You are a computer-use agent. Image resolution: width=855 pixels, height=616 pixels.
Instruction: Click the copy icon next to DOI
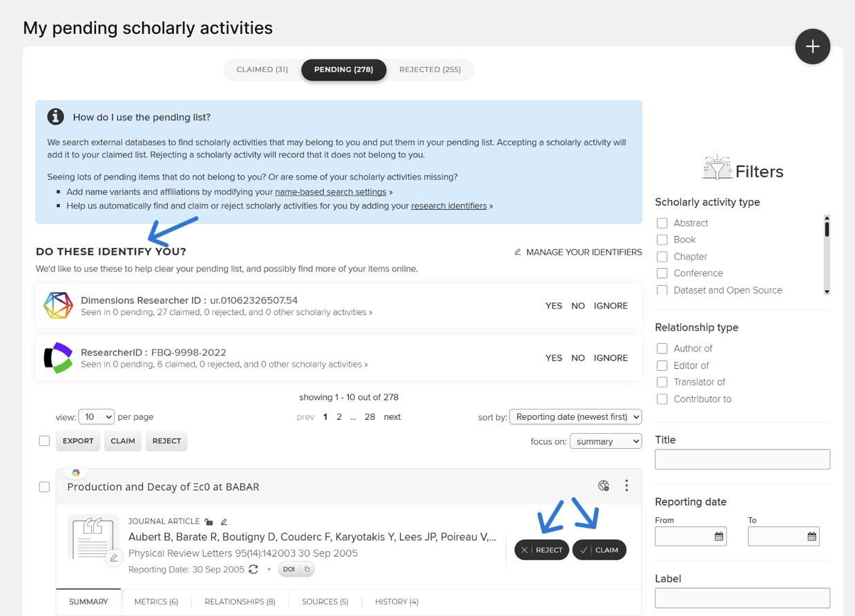pyautogui.click(x=307, y=569)
